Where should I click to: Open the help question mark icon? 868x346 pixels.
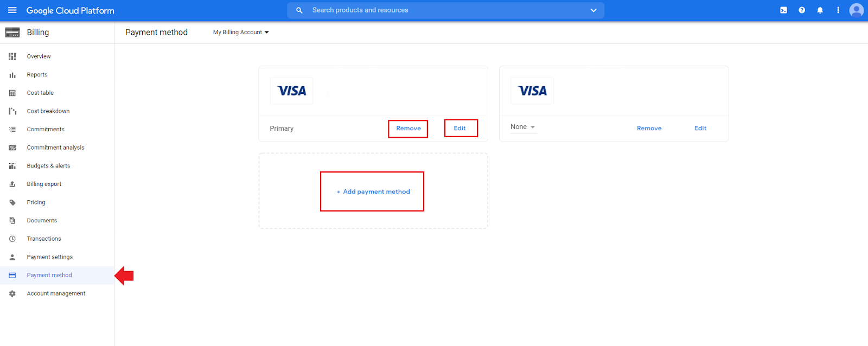pyautogui.click(x=802, y=10)
